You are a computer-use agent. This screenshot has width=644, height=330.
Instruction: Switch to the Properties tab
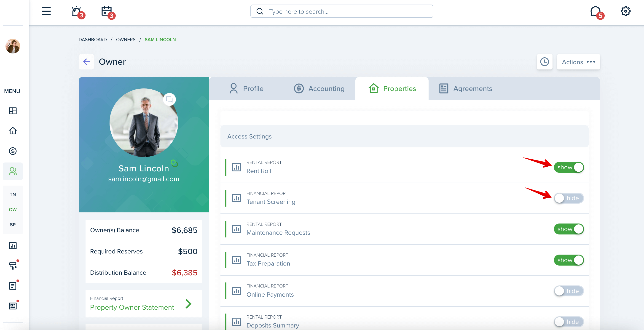(x=392, y=88)
